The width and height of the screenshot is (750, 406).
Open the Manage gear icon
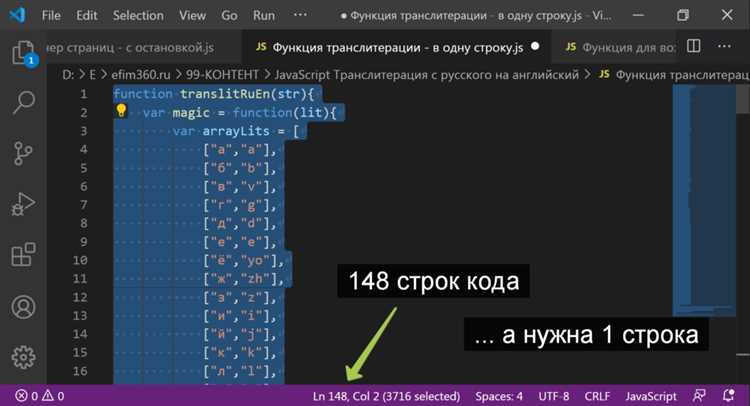(23, 357)
